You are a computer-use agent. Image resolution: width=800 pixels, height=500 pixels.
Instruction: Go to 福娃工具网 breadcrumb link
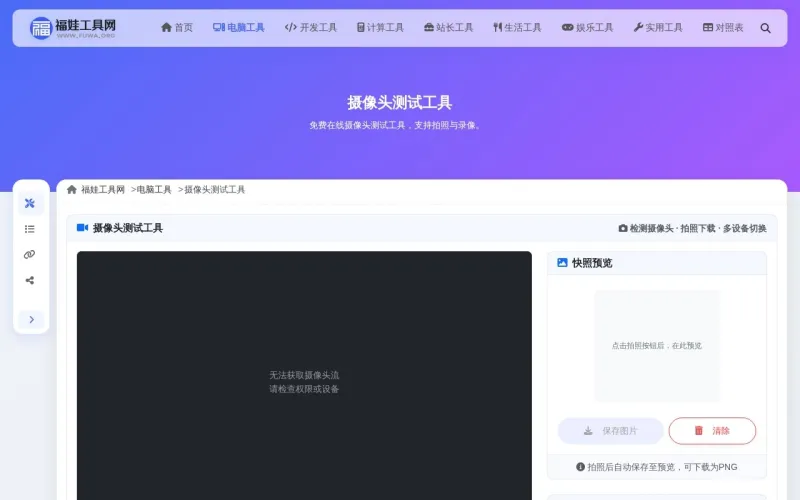103,190
